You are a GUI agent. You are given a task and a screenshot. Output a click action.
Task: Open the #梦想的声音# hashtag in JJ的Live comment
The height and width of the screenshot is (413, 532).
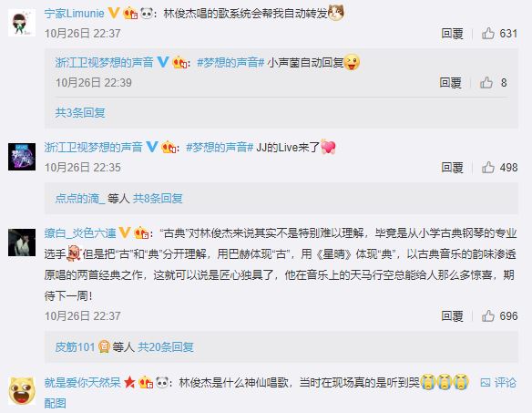(220, 147)
